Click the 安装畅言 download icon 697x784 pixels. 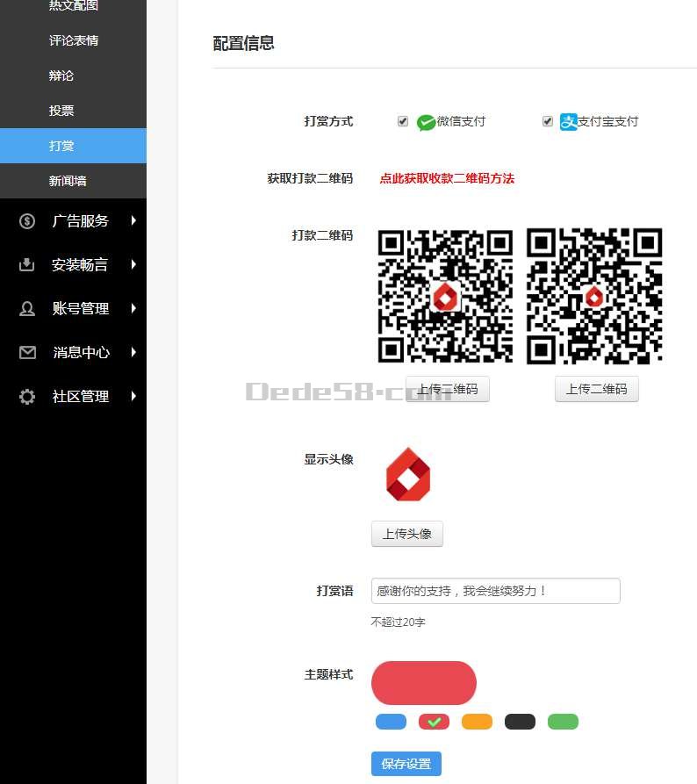pyautogui.click(x=27, y=265)
